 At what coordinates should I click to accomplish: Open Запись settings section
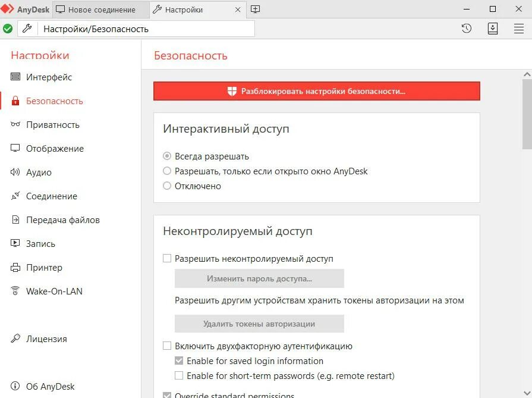click(x=40, y=243)
